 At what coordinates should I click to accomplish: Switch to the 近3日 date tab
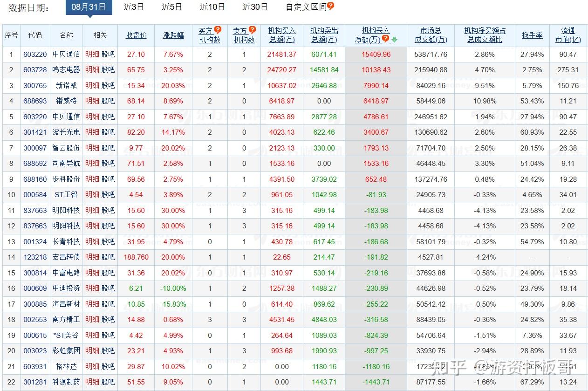click(x=133, y=7)
